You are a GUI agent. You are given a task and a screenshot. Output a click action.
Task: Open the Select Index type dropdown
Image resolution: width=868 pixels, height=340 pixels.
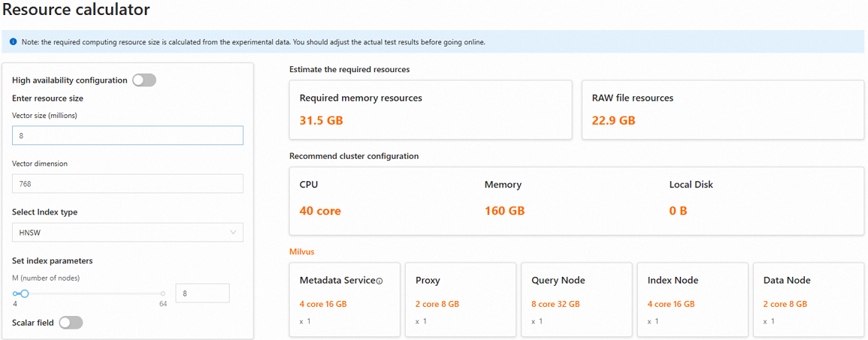pos(128,232)
